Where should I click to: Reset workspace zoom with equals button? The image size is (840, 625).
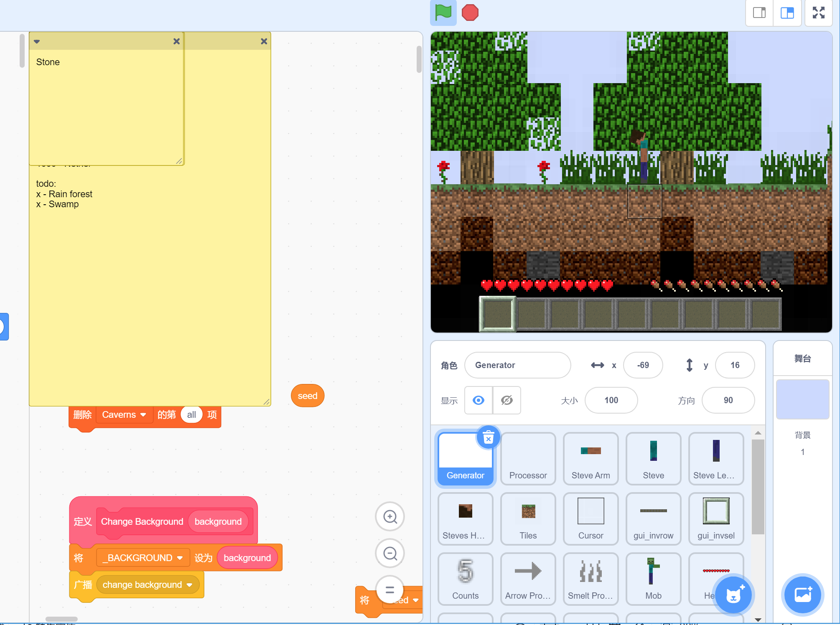(x=390, y=590)
